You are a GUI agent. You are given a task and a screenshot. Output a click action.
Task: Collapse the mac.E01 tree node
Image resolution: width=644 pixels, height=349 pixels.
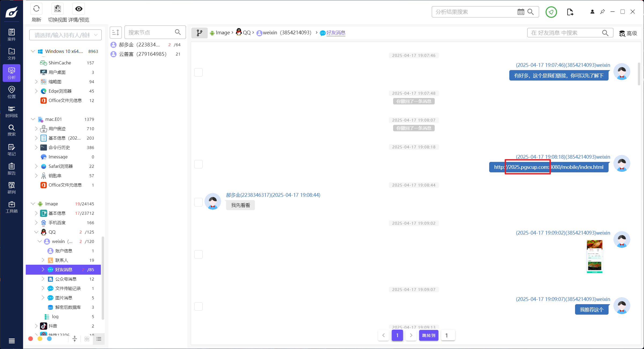point(33,119)
